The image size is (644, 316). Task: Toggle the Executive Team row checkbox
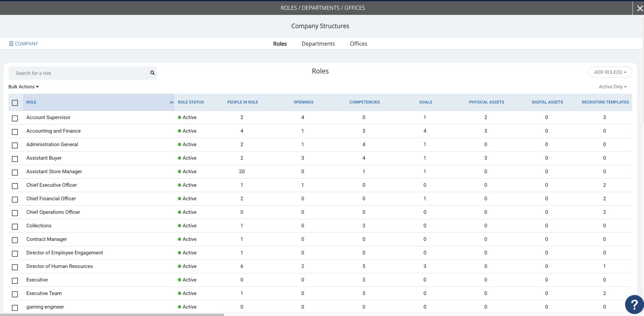(15, 294)
